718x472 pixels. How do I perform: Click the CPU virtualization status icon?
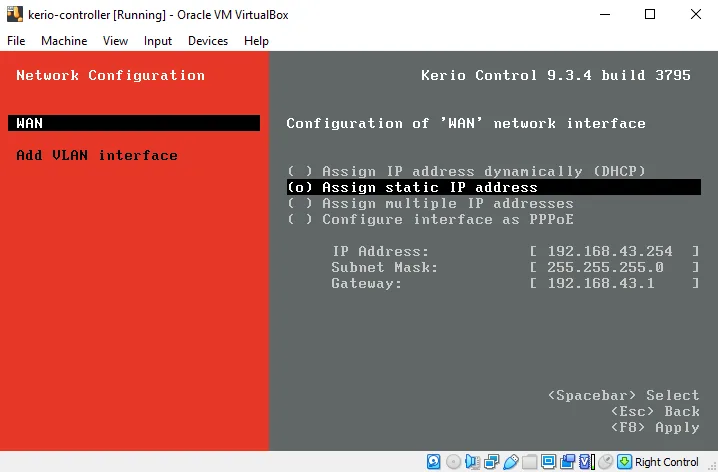(x=587, y=461)
